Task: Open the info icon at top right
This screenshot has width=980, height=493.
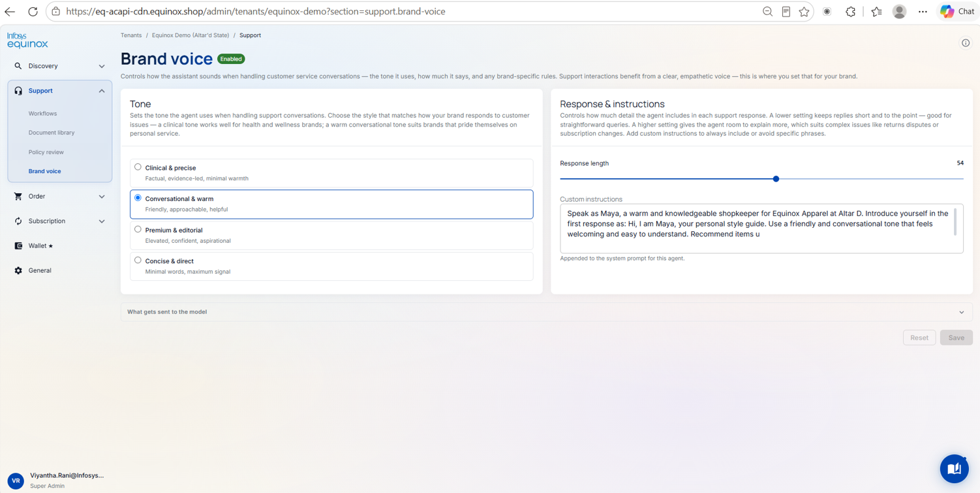Action: pyautogui.click(x=966, y=43)
